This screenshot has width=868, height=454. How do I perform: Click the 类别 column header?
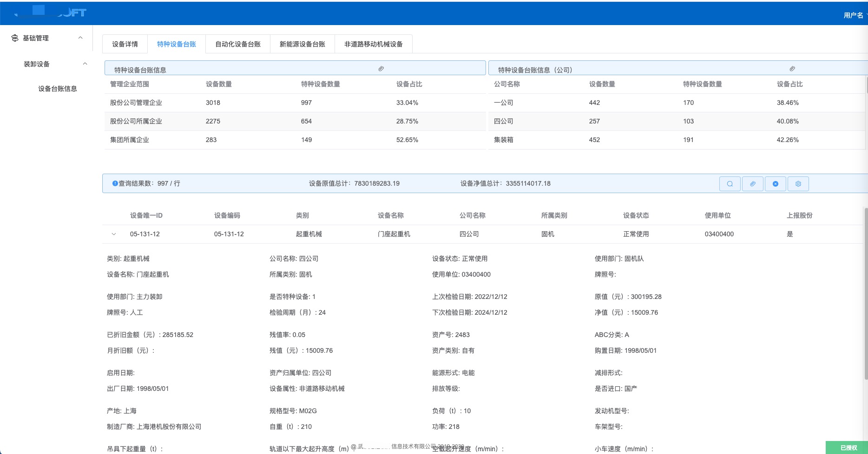click(302, 215)
